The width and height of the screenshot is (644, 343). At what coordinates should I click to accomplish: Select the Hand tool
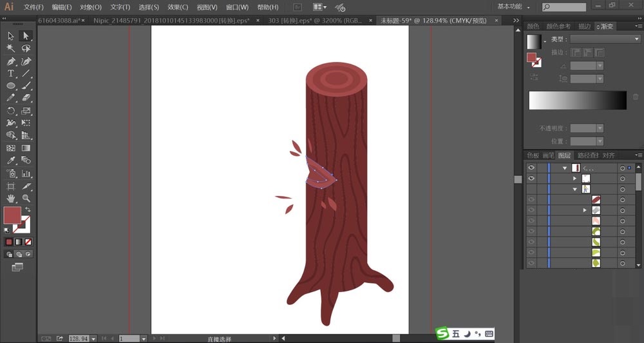pyautogui.click(x=11, y=198)
